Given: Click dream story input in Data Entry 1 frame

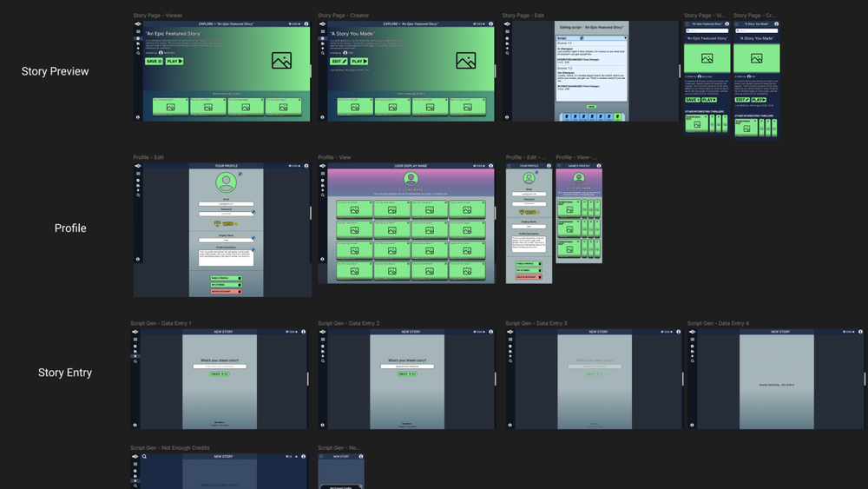Looking at the screenshot, I should (220, 367).
